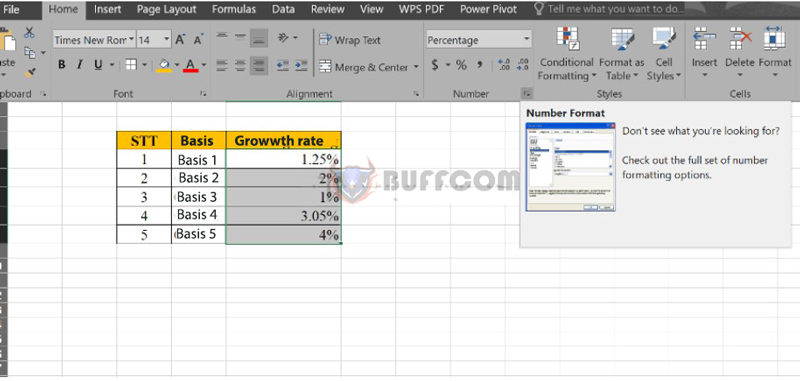Open Font group dialog launcher

pyautogui.click(x=203, y=94)
